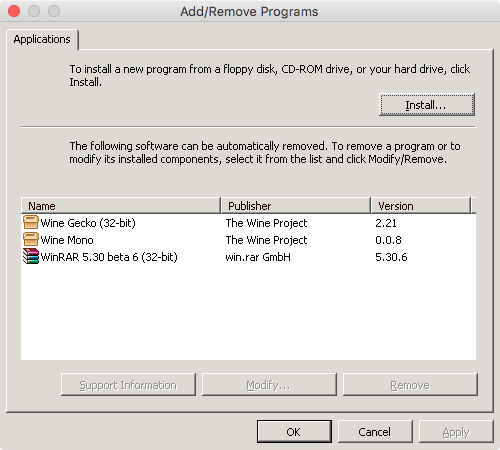The height and width of the screenshot is (450, 500).
Task: Click the WinRAR books icon
Action: pyautogui.click(x=31, y=257)
